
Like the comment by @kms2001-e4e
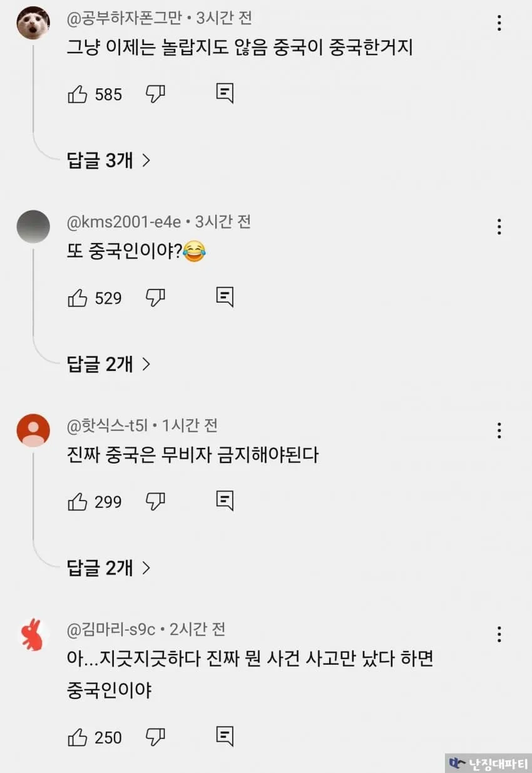coord(77,298)
